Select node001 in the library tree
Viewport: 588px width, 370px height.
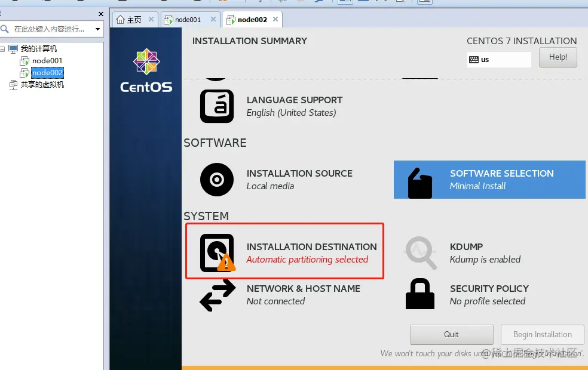click(x=47, y=61)
